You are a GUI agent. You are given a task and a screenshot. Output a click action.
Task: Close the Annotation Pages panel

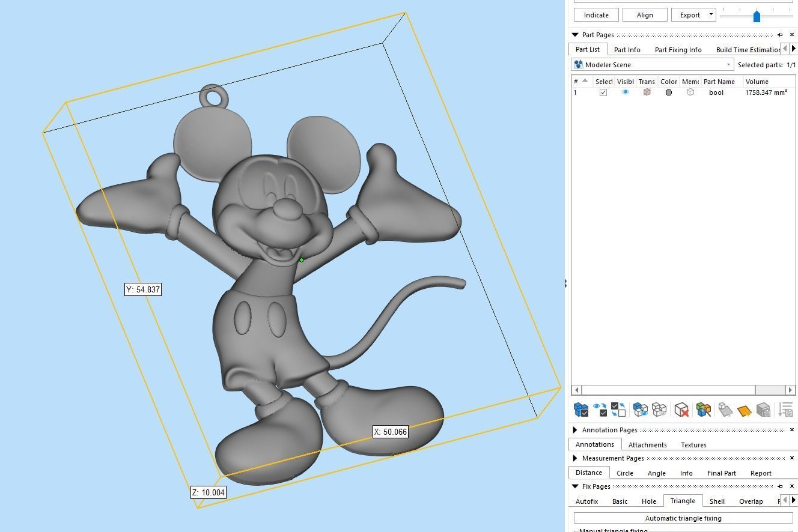[792, 430]
